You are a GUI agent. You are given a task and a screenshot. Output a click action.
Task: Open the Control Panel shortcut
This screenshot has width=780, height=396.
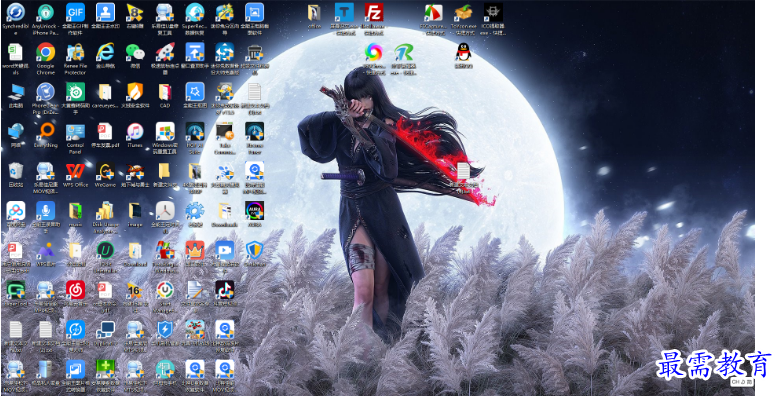(x=75, y=132)
